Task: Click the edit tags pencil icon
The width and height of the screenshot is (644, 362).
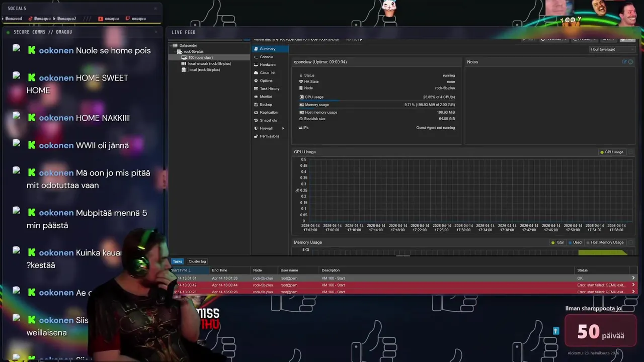Action: [361, 39]
